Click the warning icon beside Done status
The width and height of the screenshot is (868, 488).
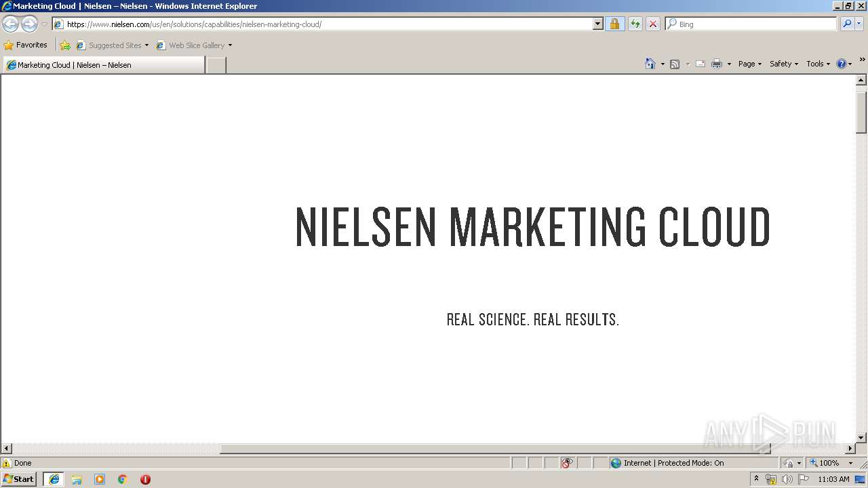(7, 463)
